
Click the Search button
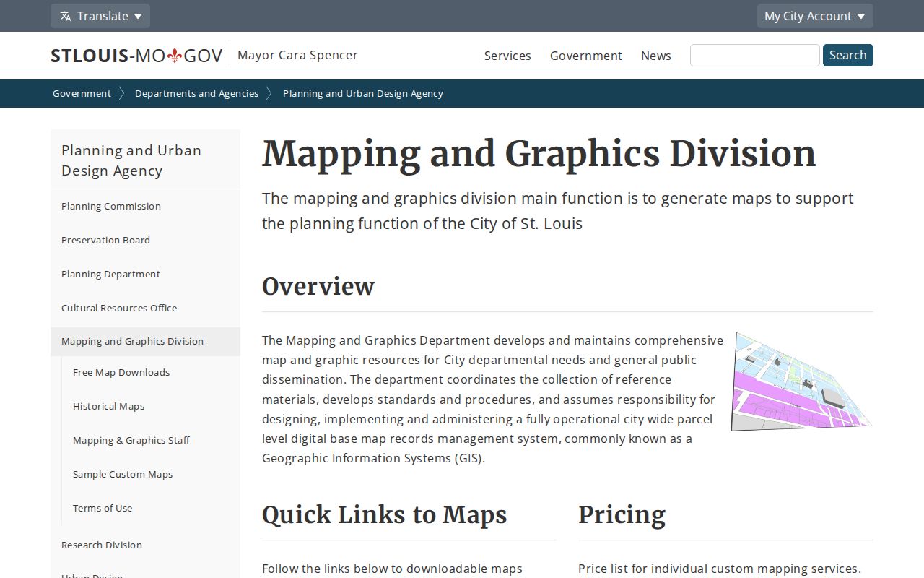tap(848, 56)
